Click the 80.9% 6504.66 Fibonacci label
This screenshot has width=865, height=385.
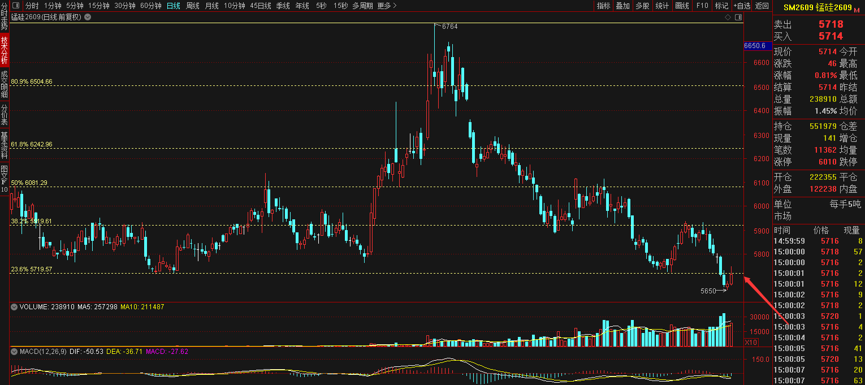[x=31, y=82]
